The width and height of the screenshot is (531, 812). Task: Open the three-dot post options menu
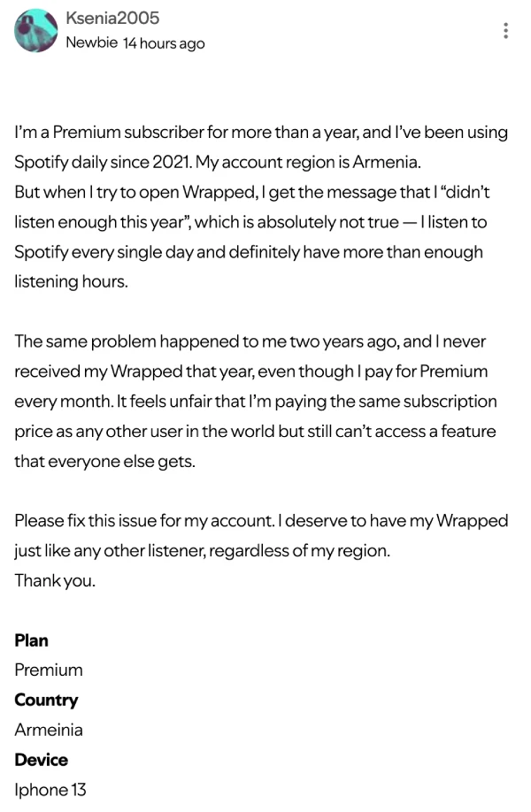(505, 31)
